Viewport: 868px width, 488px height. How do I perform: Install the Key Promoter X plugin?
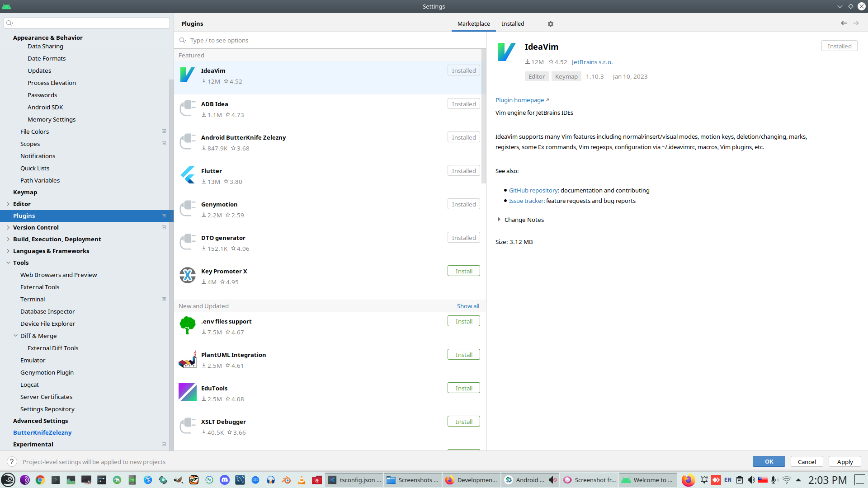(x=463, y=271)
